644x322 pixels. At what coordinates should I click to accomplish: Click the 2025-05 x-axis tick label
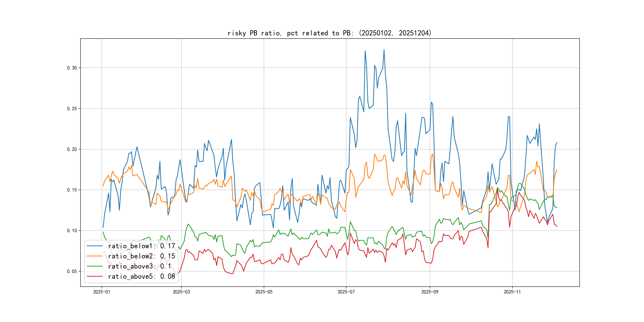[x=264, y=292]
